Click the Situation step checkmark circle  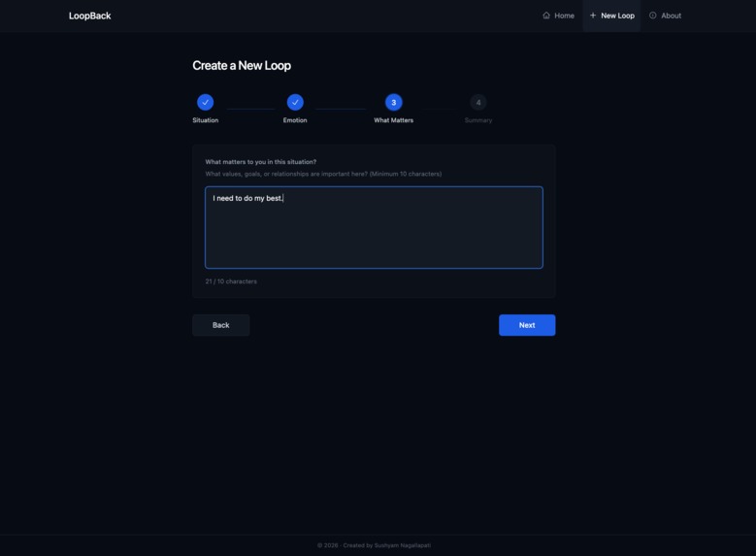(x=206, y=102)
